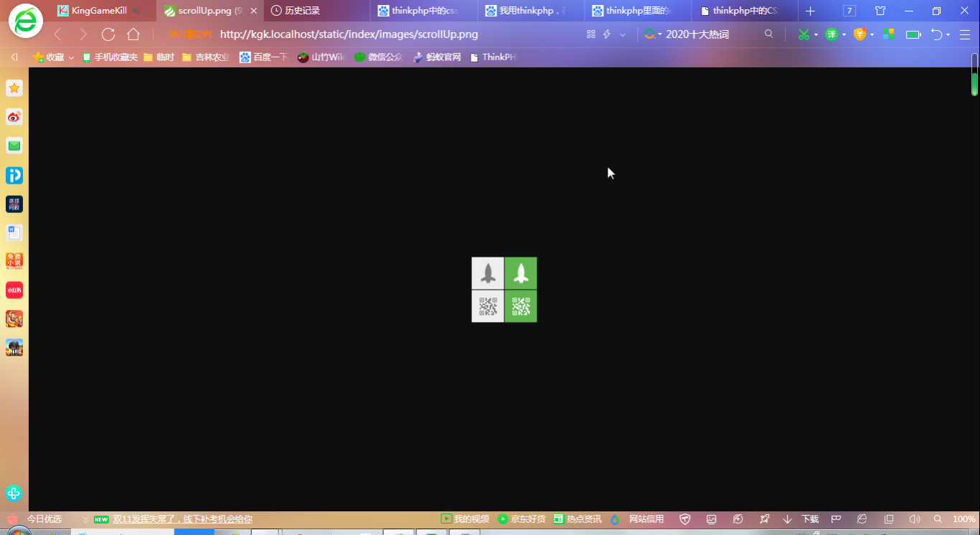
Task: Expand the address bar dropdown arrow
Action: (x=623, y=34)
